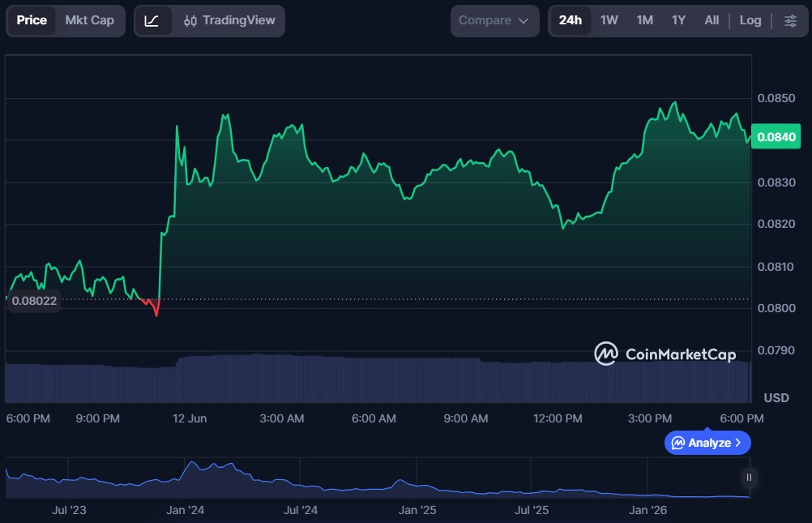Image resolution: width=812 pixels, height=523 pixels.
Task: Click the current price tag 0.0840
Action: (776, 137)
